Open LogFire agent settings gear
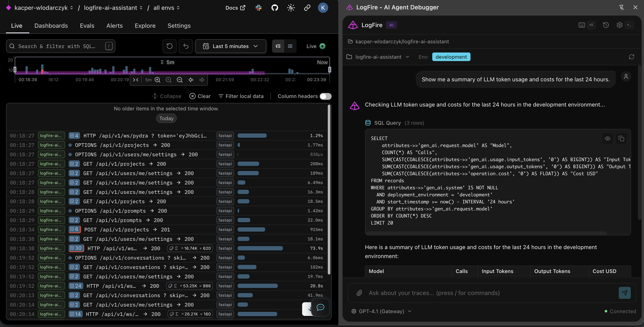Image resolution: width=644 pixels, height=327 pixels. pyautogui.click(x=619, y=25)
